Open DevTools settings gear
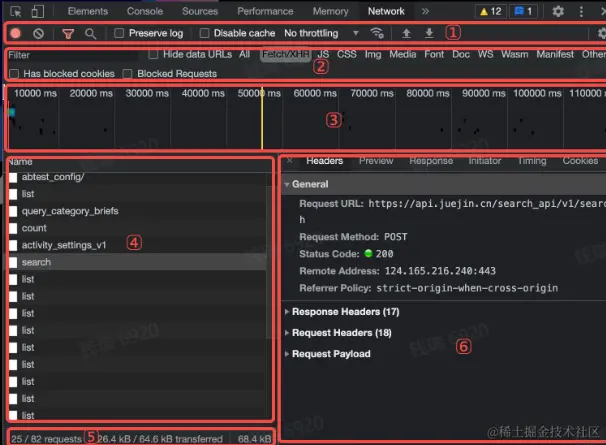The height and width of the screenshot is (445, 606). 558,12
